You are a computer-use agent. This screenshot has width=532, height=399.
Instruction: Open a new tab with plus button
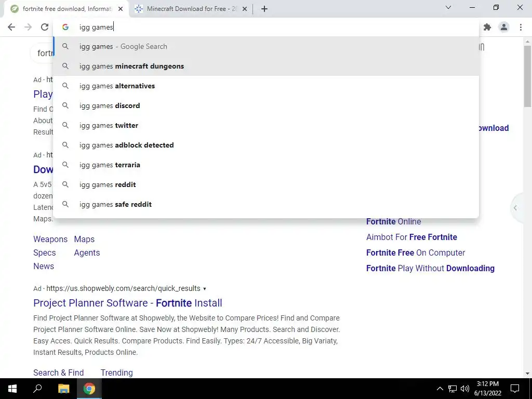pos(264,9)
